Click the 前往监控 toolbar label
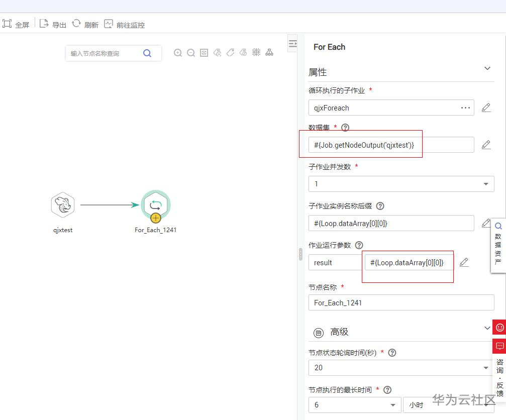This screenshot has height=420, width=506. [x=130, y=25]
